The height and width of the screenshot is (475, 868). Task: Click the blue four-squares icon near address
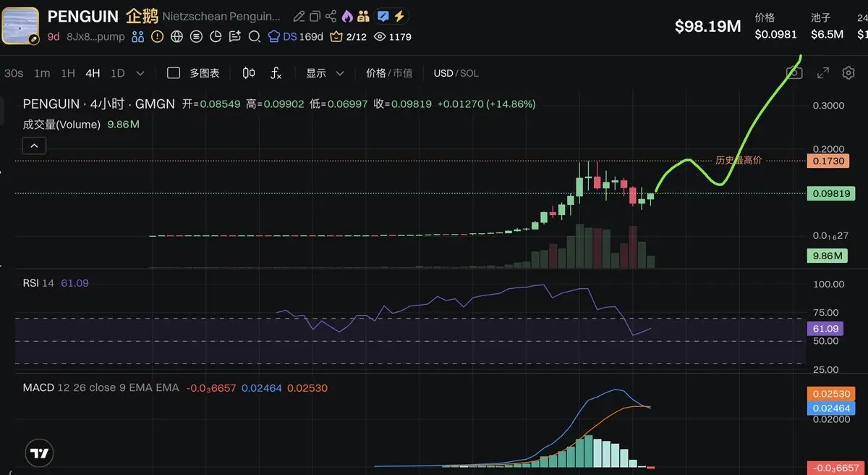click(x=137, y=36)
